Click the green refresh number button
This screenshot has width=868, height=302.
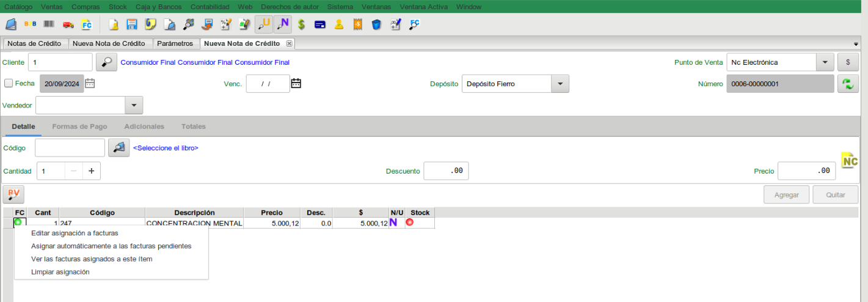pyautogui.click(x=848, y=84)
